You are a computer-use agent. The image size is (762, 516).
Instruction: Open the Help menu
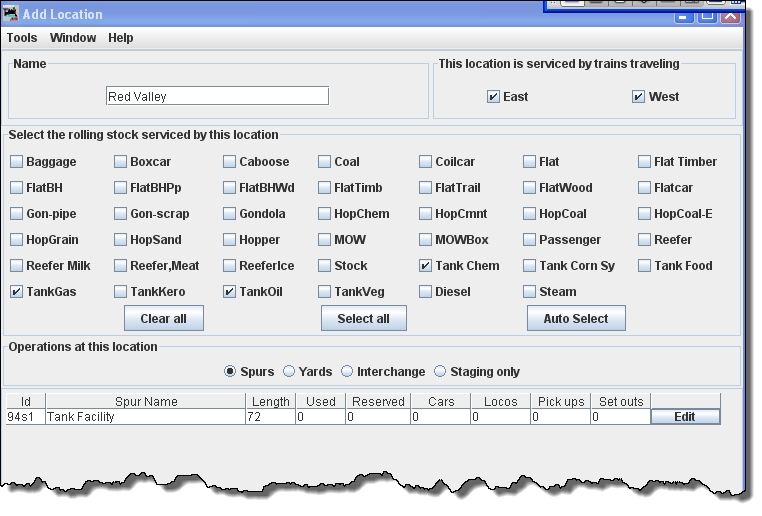pos(121,38)
